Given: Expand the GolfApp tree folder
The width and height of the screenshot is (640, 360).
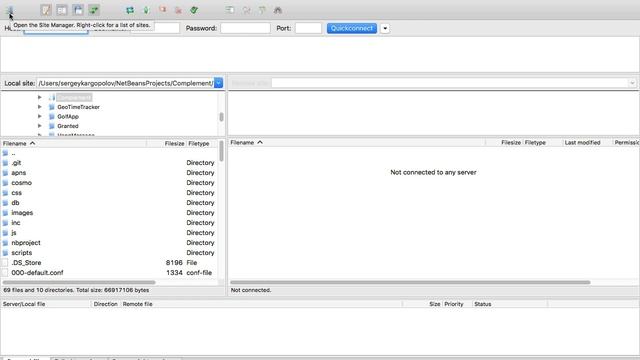Looking at the screenshot, I should [40, 116].
